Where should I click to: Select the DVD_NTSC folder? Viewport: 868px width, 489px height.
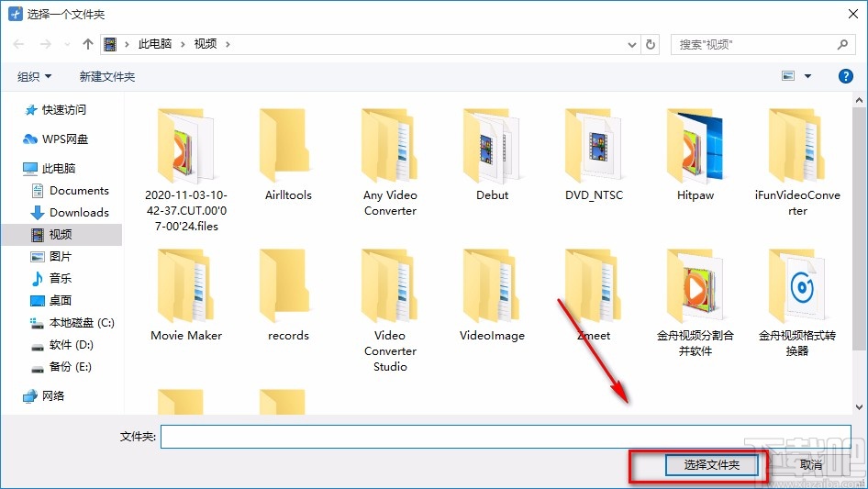tap(594, 155)
